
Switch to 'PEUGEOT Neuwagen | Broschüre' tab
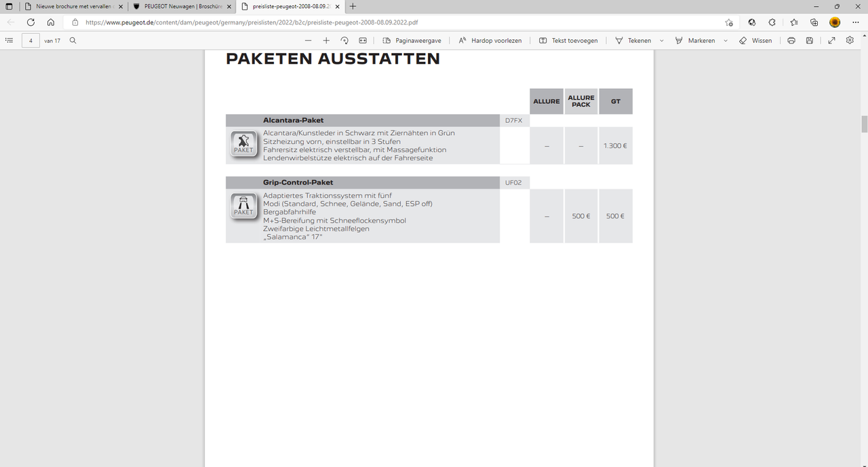(x=182, y=6)
